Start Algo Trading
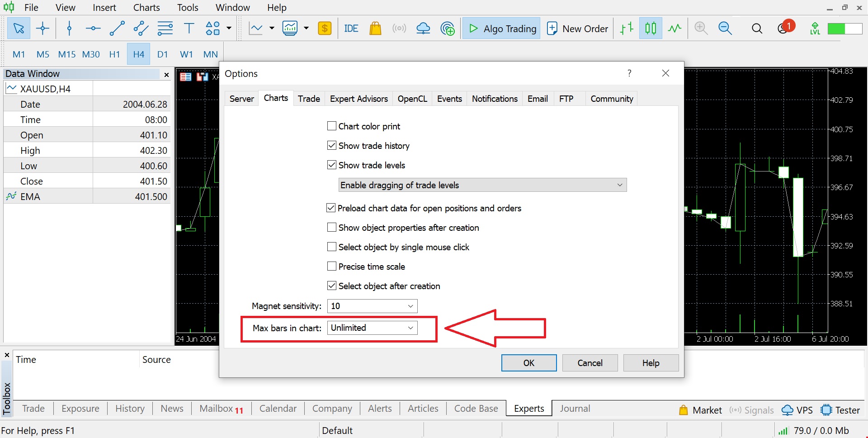This screenshot has height=438, width=868. [501, 28]
